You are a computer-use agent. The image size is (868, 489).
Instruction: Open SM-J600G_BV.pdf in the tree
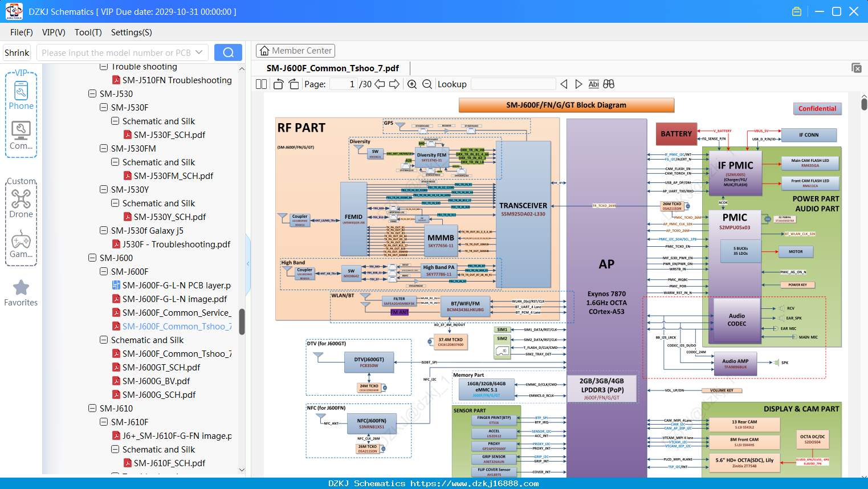pyautogui.click(x=156, y=381)
